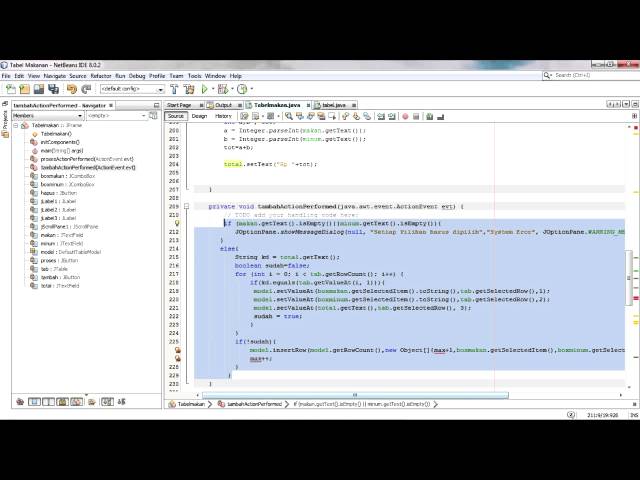Click the New File toolbar icon
The width and height of the screenshot is (640, 480).
[x=11, y=89]
